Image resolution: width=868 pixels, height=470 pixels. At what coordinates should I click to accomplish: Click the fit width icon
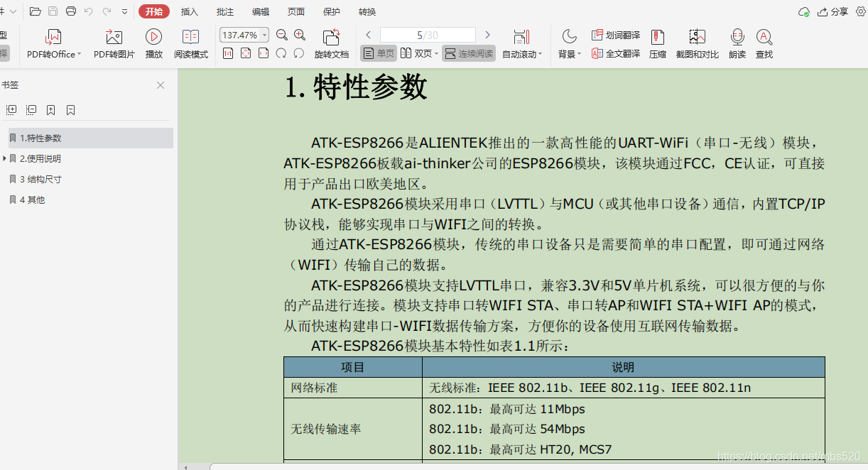[x=264, y=53]
